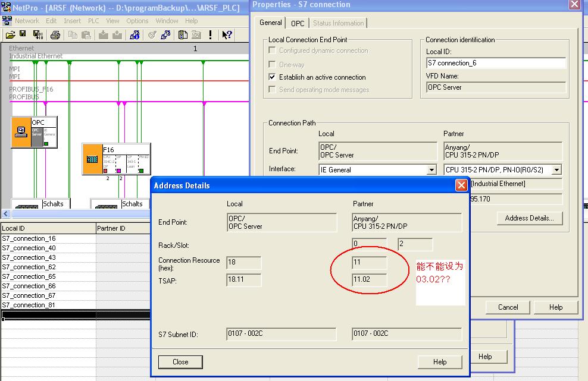Expand the local Interface IE General dropdown
588x381 pixels.
tap(432, 170)
